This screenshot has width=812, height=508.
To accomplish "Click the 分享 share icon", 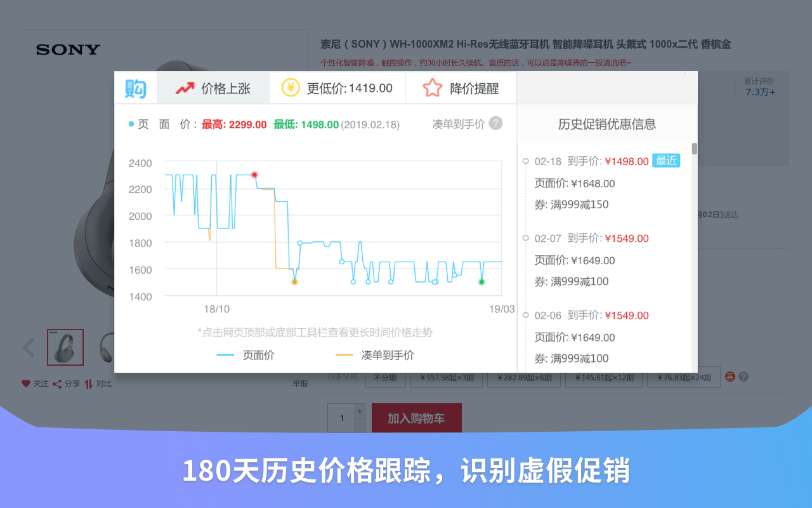I will 59,383.
